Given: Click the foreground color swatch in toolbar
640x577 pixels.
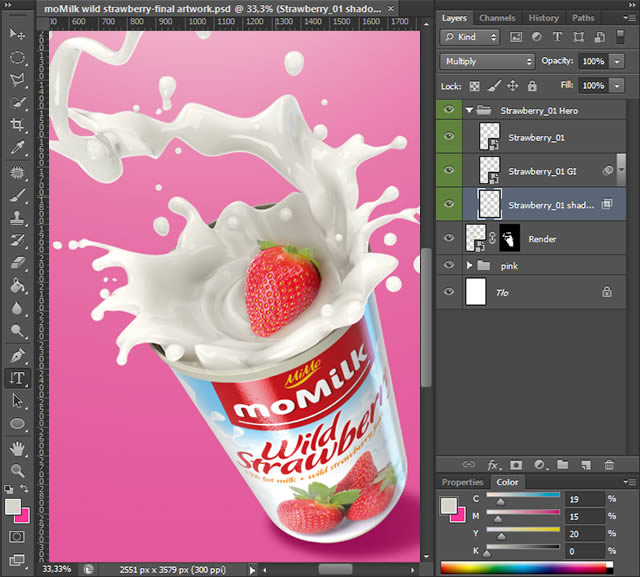Looking at the screenshot, I should (13, 506).
